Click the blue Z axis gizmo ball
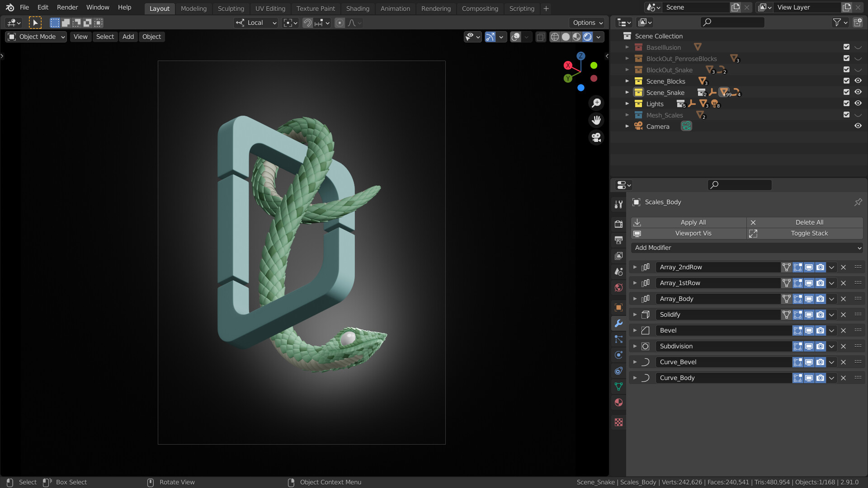Image resolution: width=868 pixels, height=488 pixels. point(581,56)
